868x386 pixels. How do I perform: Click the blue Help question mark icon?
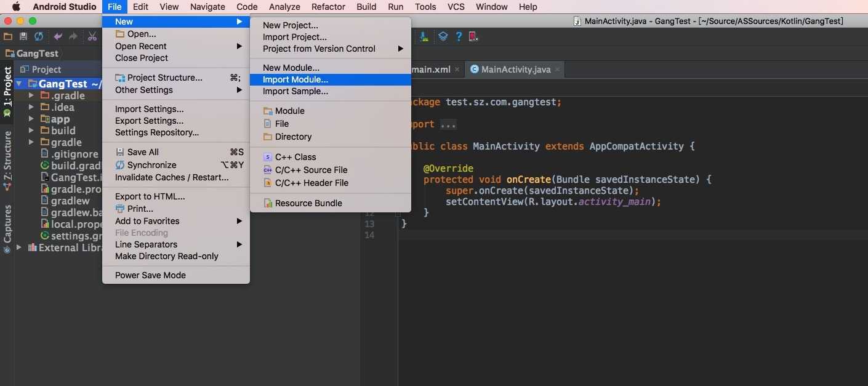[459, 37]
